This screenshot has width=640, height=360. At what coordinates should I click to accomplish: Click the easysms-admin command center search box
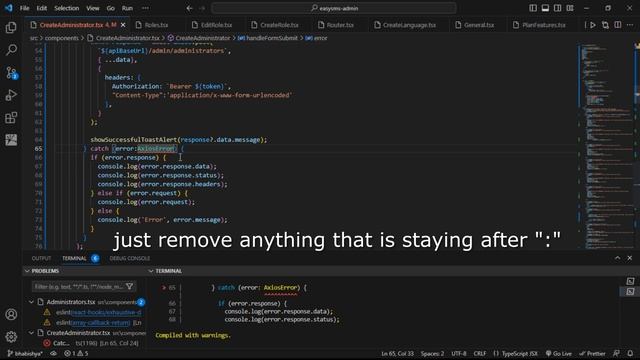(333, 8)
